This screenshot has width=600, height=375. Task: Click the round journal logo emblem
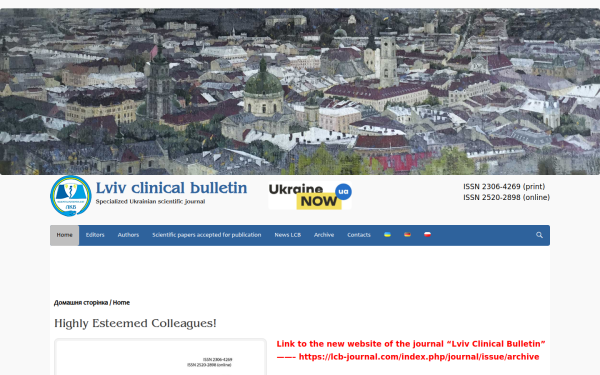[71, 196]
